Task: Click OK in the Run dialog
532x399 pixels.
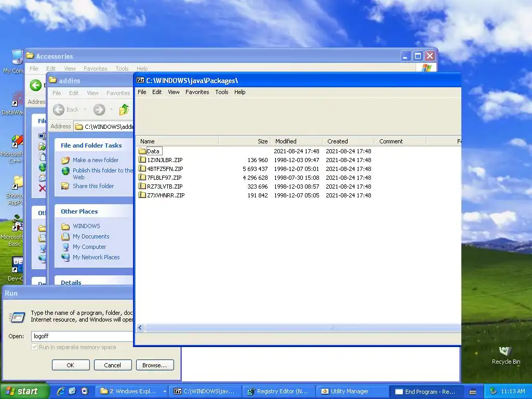Action: point(71,365)
